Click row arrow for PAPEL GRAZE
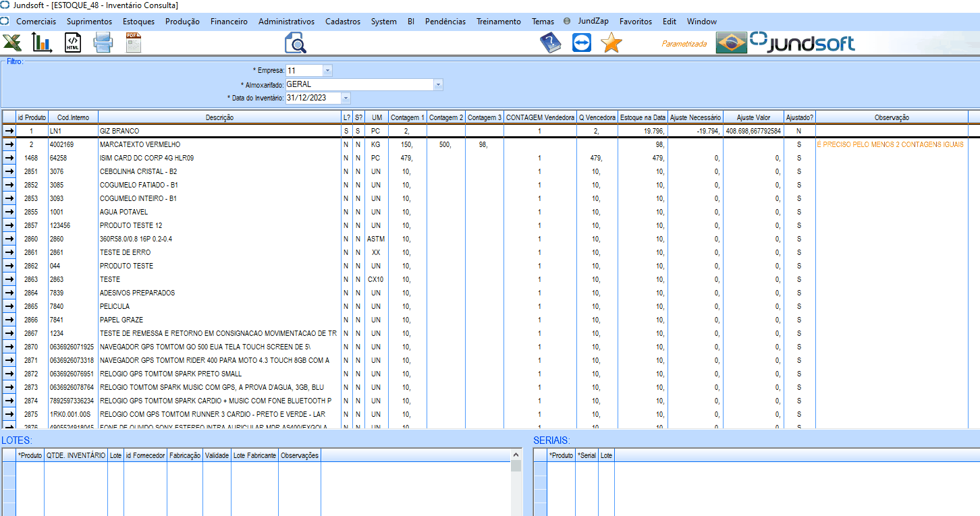 9,320
